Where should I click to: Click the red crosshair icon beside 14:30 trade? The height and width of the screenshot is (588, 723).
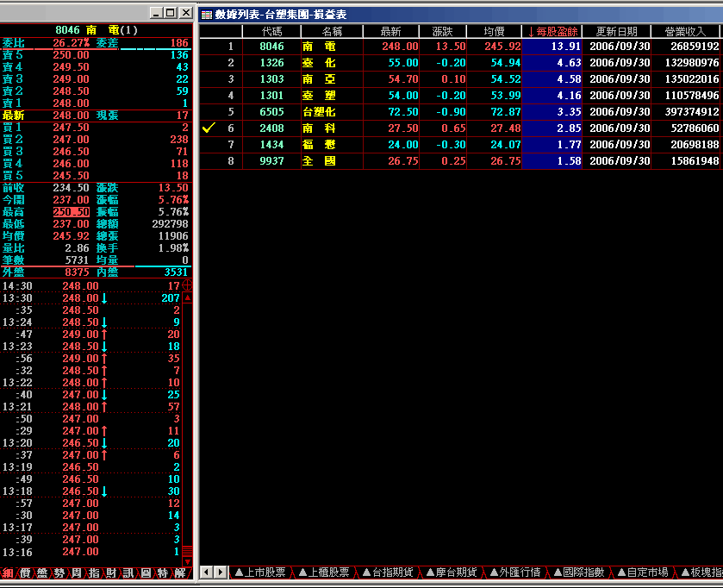[187, 285]
